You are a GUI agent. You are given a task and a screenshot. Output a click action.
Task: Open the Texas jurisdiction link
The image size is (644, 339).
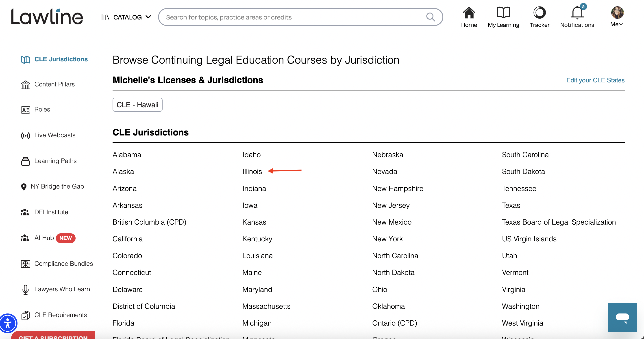pyautogui.click(x=511, y=205)
